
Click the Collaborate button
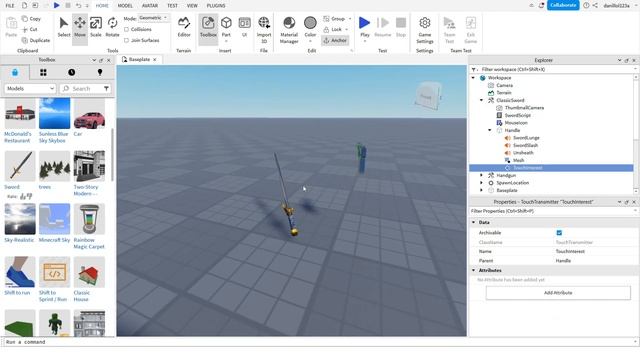tap(563, 5)
